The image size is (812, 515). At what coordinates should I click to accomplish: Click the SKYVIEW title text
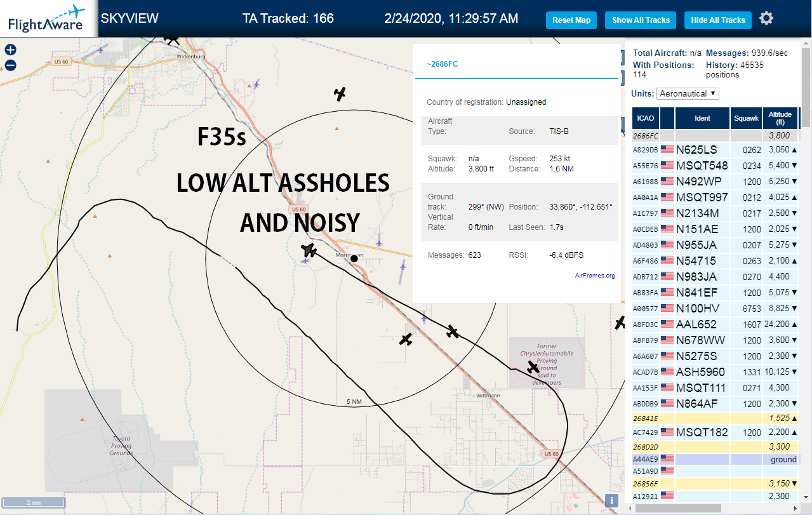coord(130,18)
